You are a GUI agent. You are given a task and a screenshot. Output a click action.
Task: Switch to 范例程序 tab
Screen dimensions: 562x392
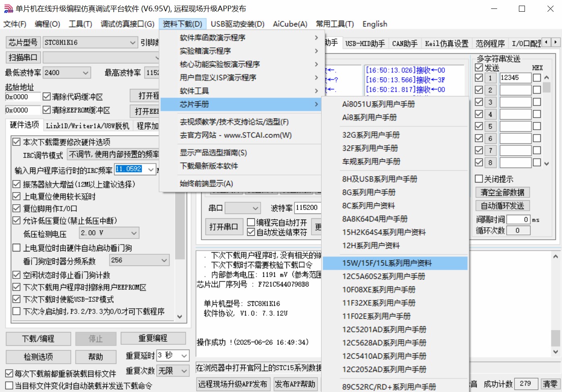pyautogui.click(x=490, y=44)
